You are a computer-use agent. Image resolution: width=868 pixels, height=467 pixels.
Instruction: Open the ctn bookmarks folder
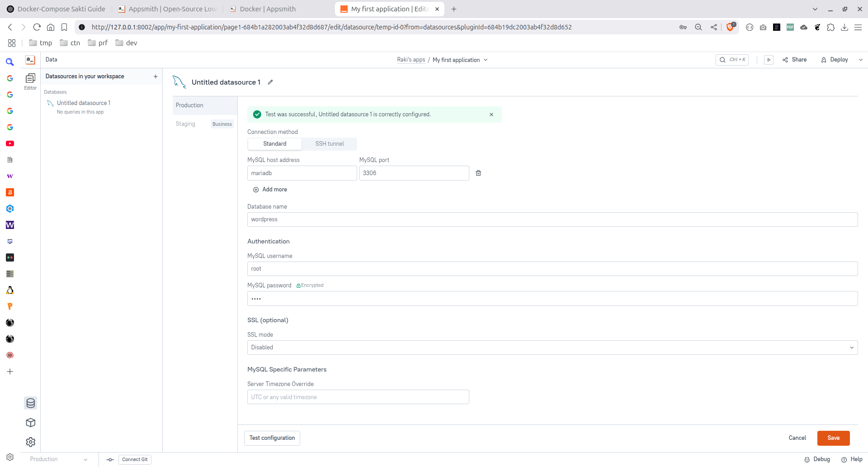(x=70, y=43)
